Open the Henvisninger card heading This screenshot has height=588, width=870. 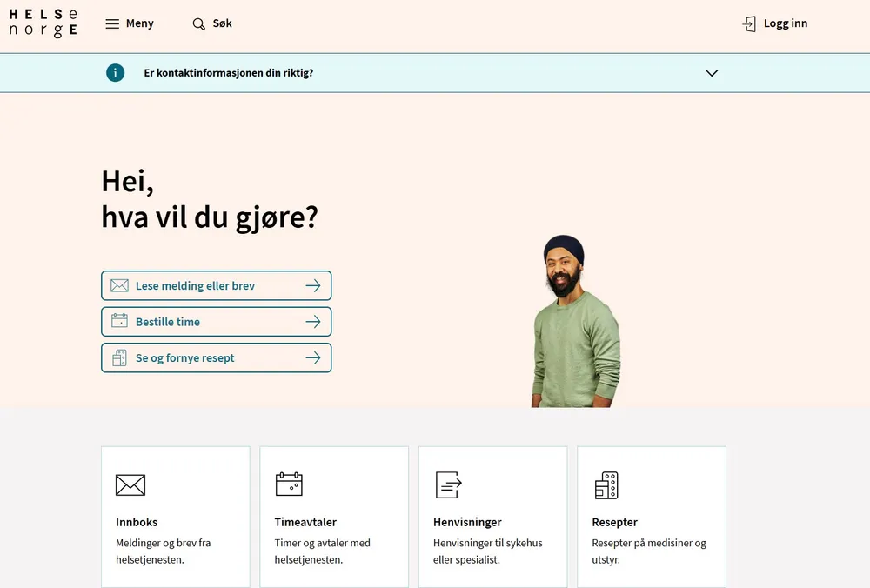click(x=467, y=522)
